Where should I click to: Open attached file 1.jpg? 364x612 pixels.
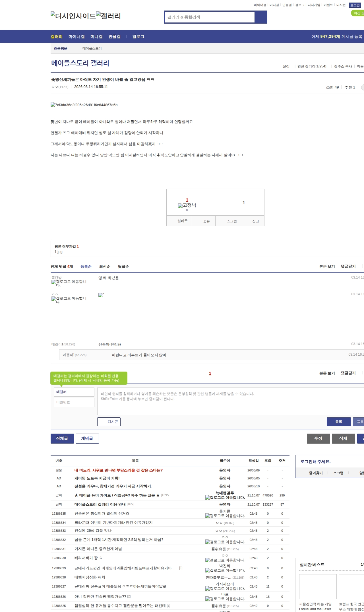59,252
